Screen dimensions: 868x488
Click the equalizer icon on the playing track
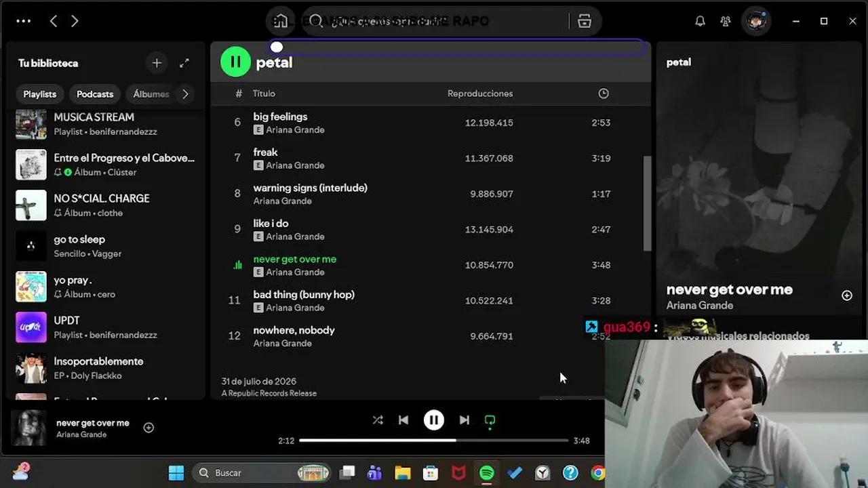coord(237,265)
